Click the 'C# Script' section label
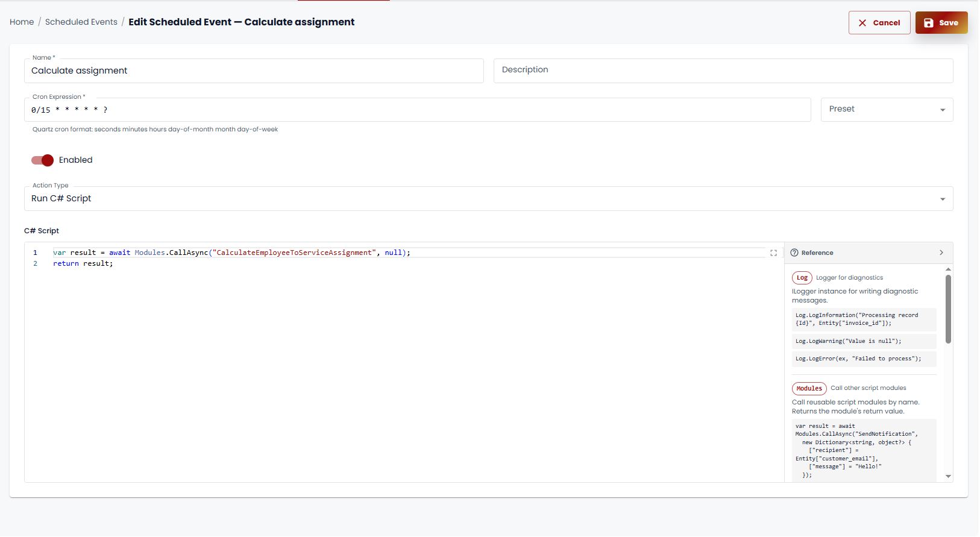The image size is (980, 537). 42,231
